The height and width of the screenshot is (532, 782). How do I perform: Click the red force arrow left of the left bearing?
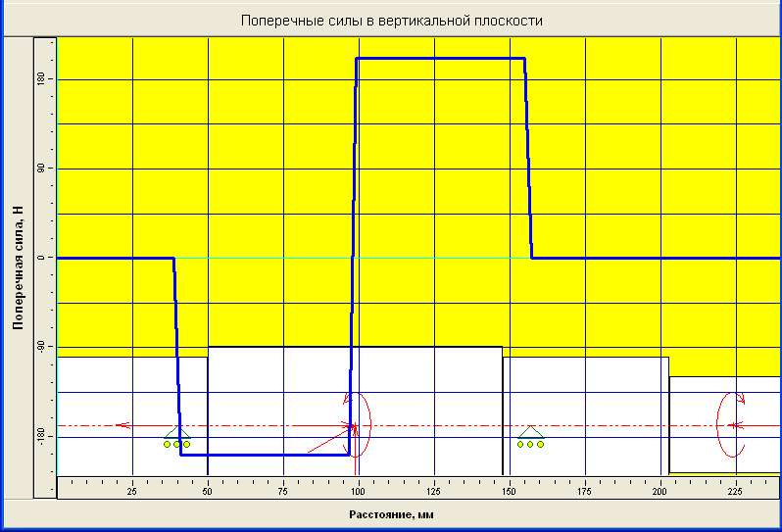point(123,425)
